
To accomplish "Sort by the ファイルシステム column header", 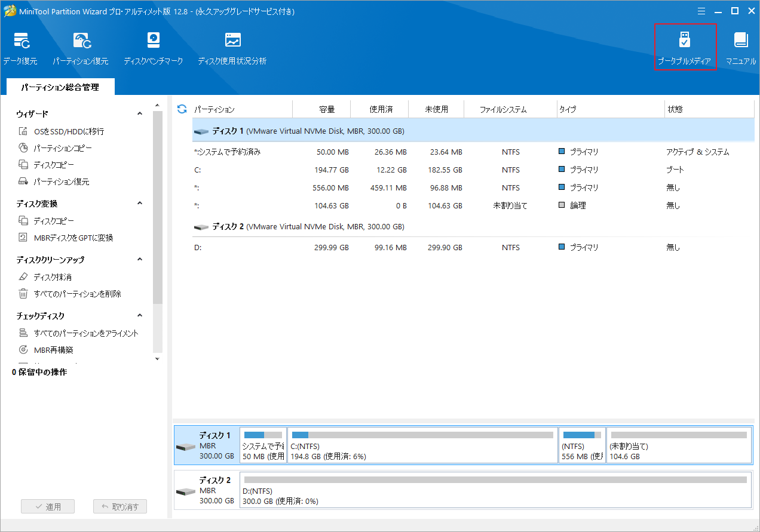I will [511, 109].
